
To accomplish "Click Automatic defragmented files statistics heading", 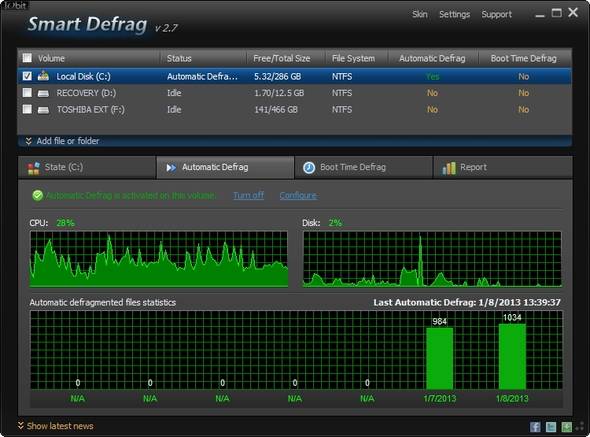I will pos(103,302).
